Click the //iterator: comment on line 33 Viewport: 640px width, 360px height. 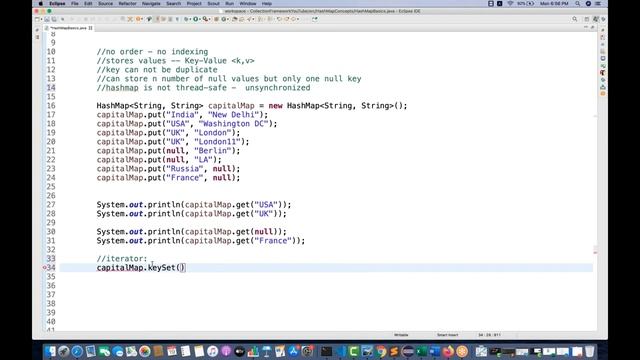tap(122, 259)
